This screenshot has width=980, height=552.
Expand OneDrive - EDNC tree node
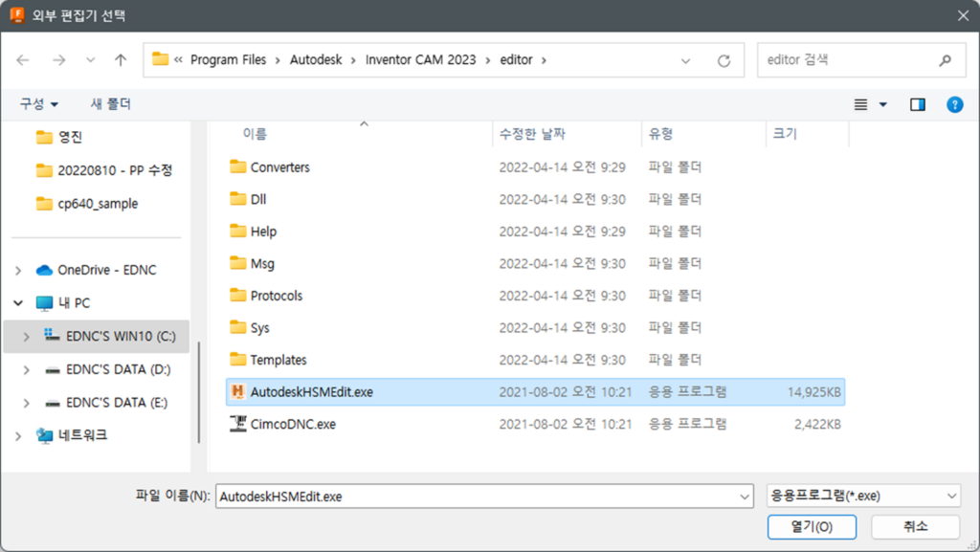coord(18,271)
